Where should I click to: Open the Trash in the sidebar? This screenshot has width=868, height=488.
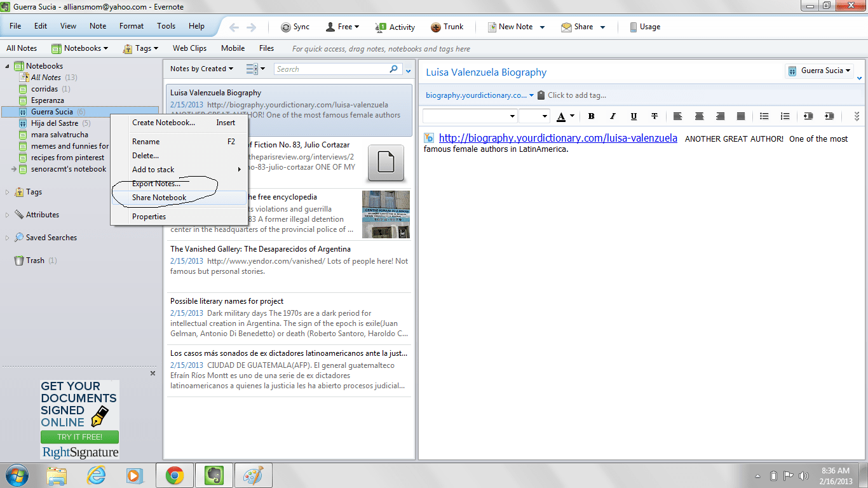[35, 261]
